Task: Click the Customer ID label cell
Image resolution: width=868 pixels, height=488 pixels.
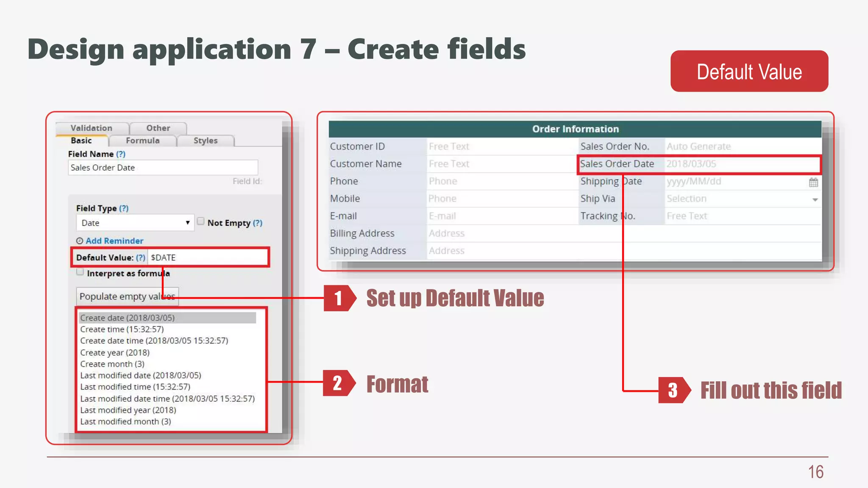Action: (x=378, y=147)
